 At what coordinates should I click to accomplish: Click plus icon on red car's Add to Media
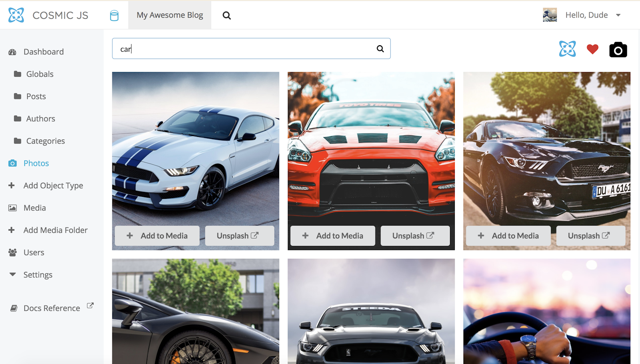[305, 236]
